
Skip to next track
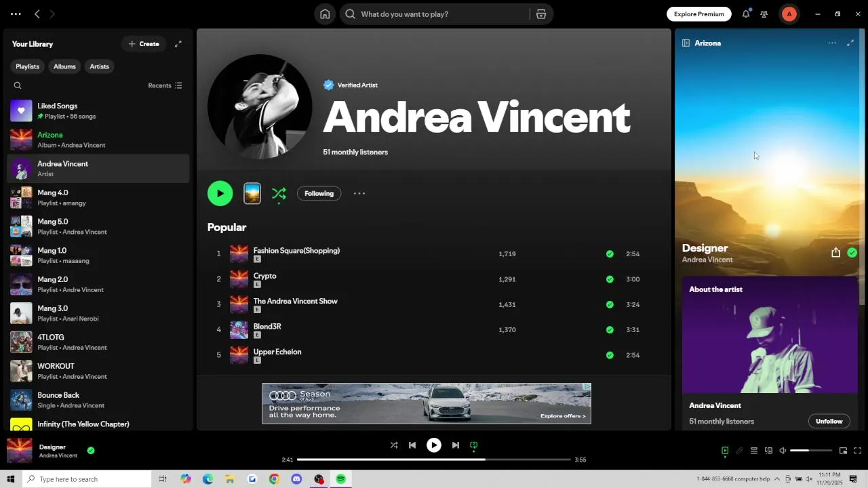[456, 445]
